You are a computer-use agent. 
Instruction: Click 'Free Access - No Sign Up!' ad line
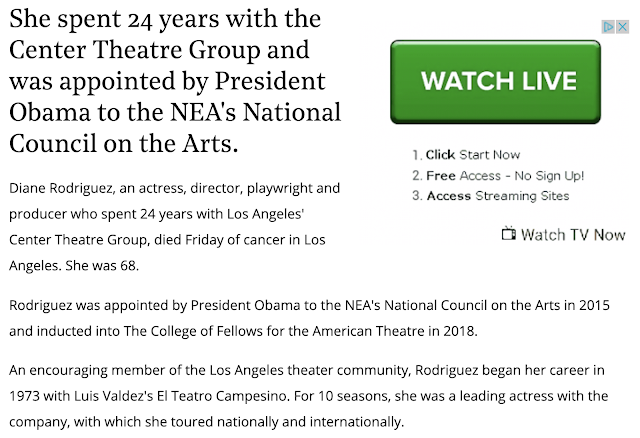click(x=498, y=176)
